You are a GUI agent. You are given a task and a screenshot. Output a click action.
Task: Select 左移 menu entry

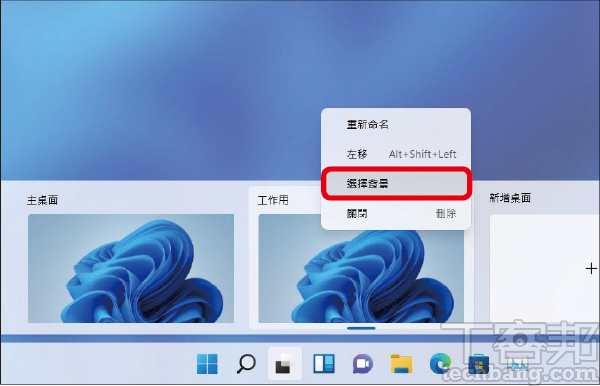(x=396, y=154)
